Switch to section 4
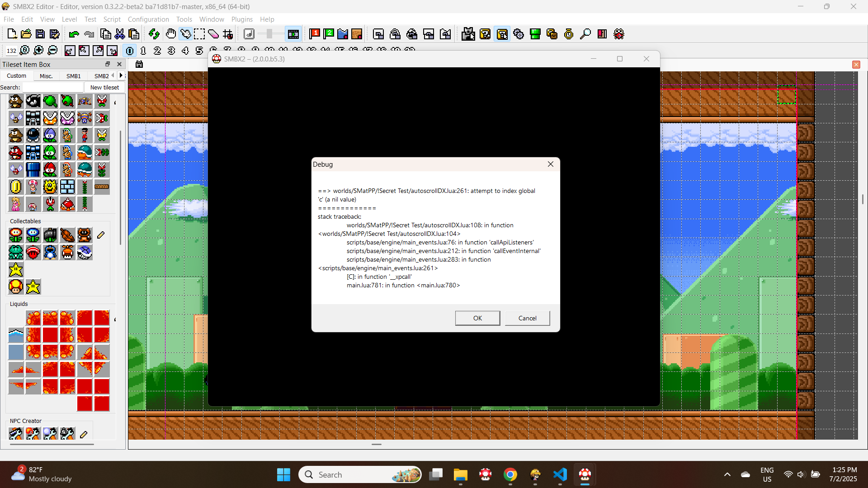868x488 pixels. (x=185, y=51)
